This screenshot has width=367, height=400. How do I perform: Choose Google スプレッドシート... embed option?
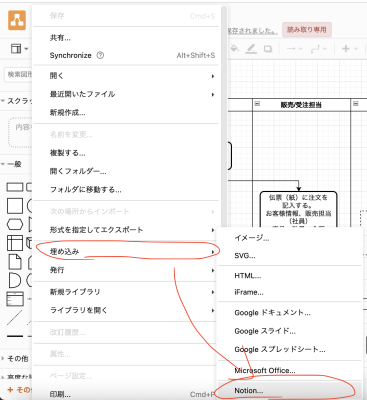[x=289, y=349]
